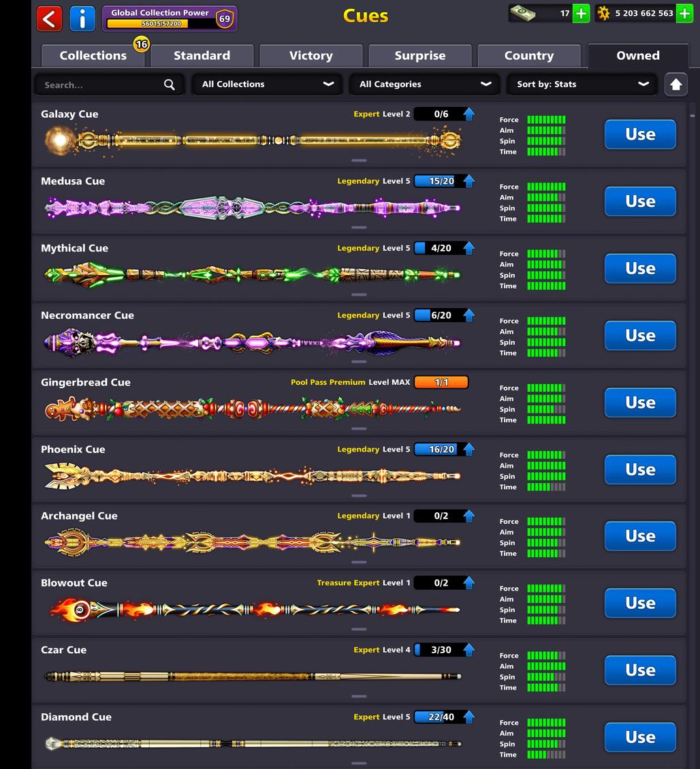This screenshot has width=700, height=769.
Task: Expand details handle under Galaxy Cue
Action: [359, 161]
